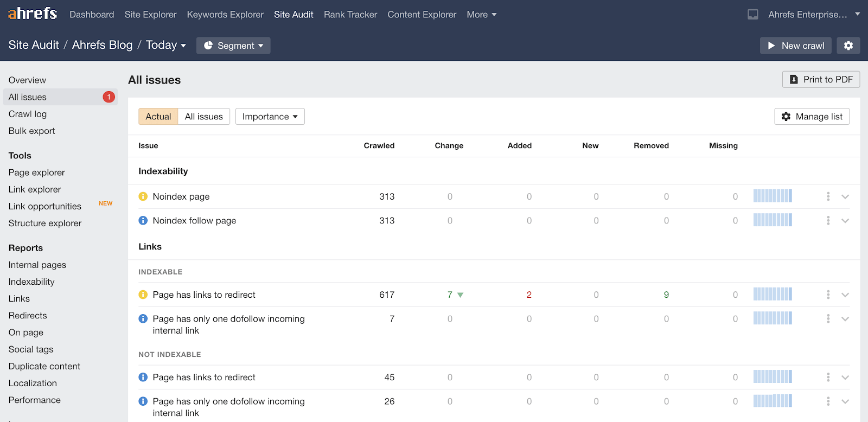Open the Segment dropdown
Screen dimensions: 868x422
point(233,46)
